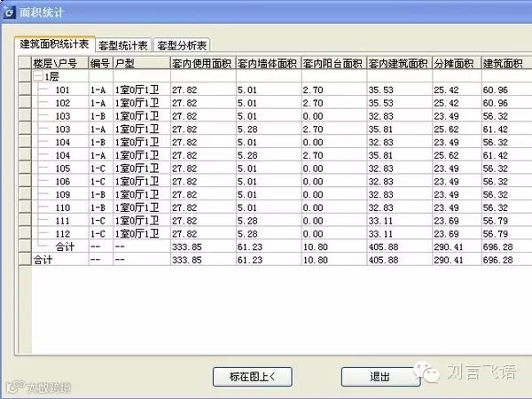Click the 建筑面积 column header

tap(506, 63)
